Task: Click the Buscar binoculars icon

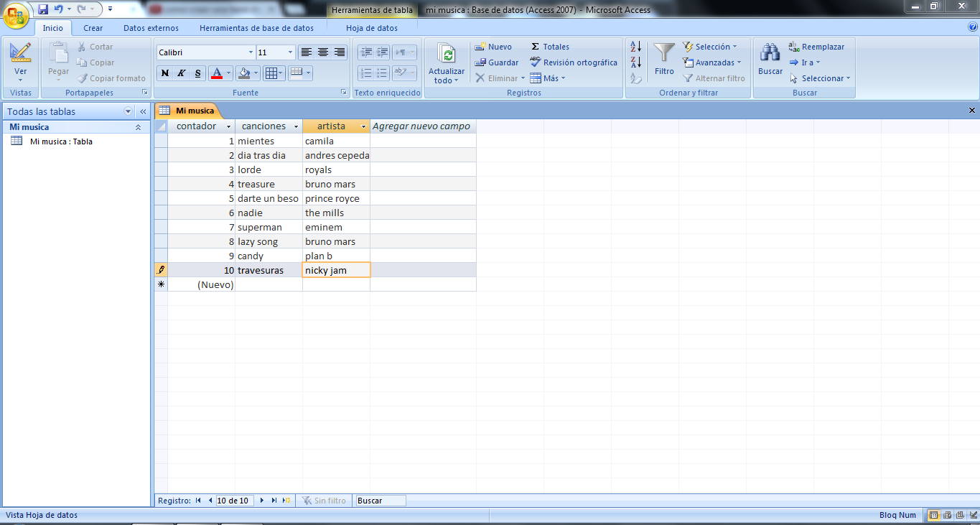Action: tap(770, 53)
